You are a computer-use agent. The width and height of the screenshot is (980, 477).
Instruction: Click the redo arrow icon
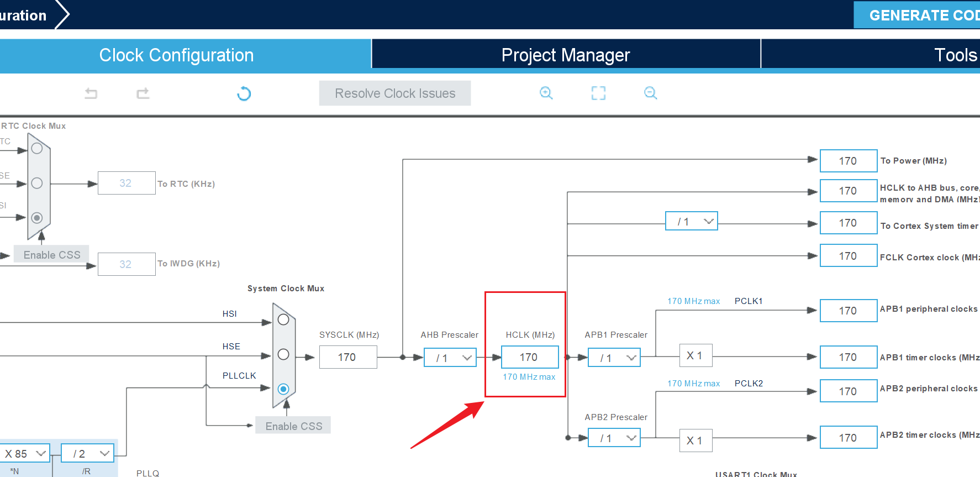click(x=143, y=93)
